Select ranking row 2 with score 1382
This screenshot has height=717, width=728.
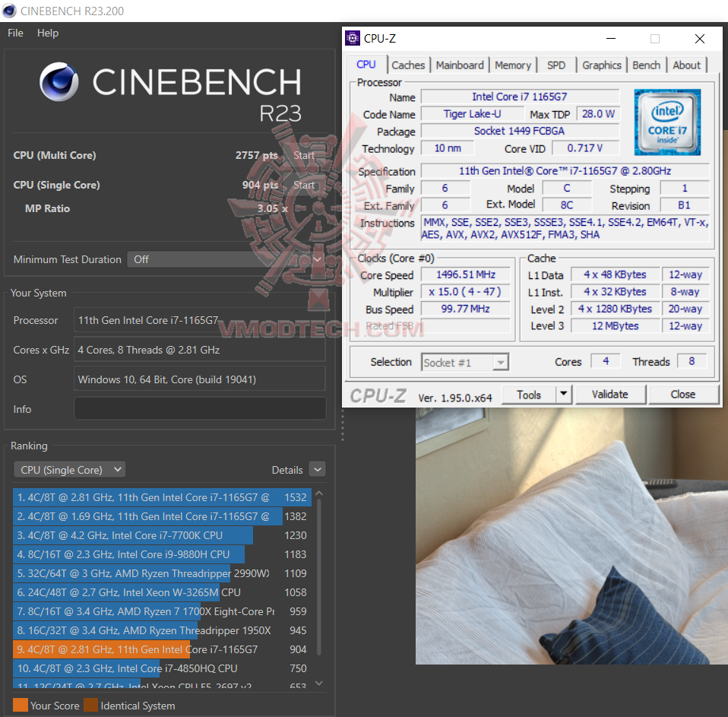click(x=162, y=516)
